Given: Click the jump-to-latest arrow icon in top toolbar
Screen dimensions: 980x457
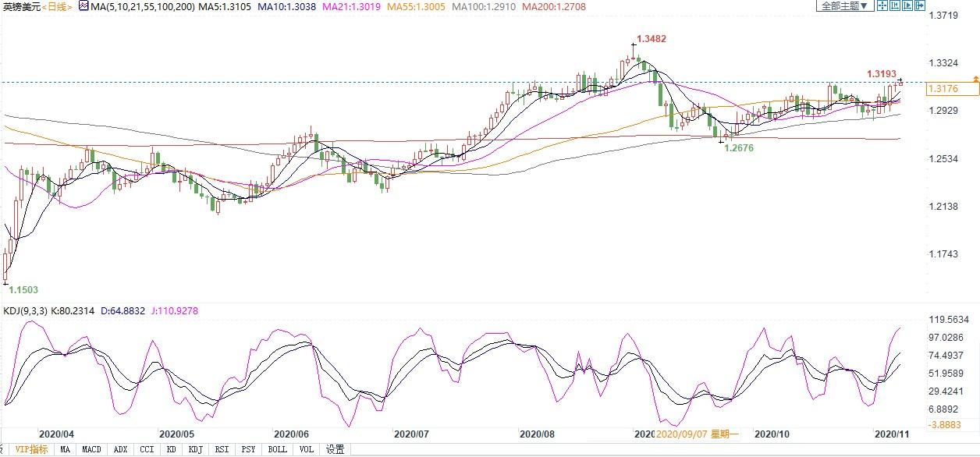Looking at the screenshot, I should 919,5.
